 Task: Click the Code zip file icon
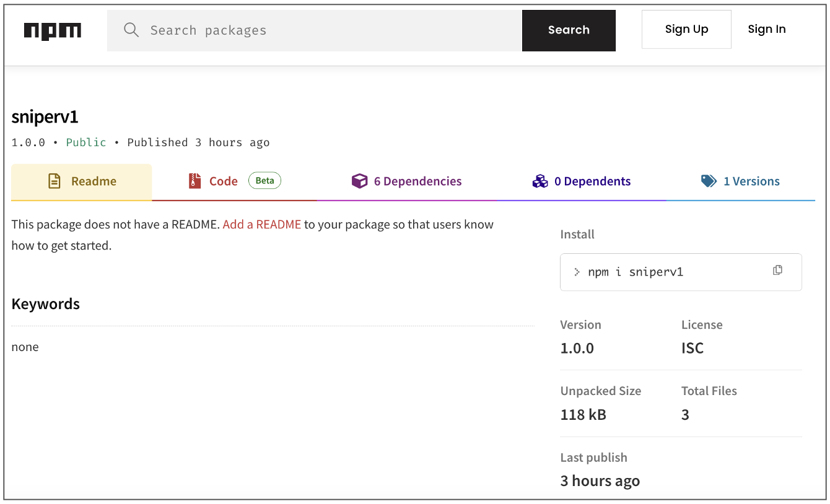(195, 181)
